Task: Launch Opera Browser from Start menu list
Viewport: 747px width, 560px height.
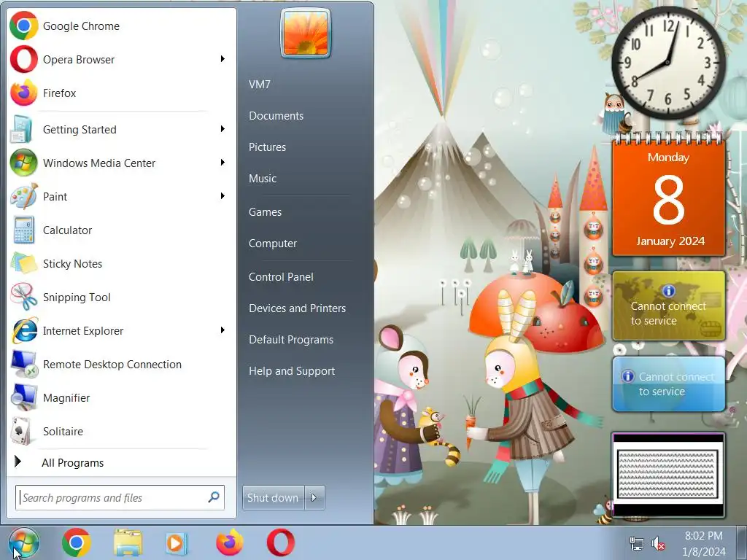Action: (122, 60)
